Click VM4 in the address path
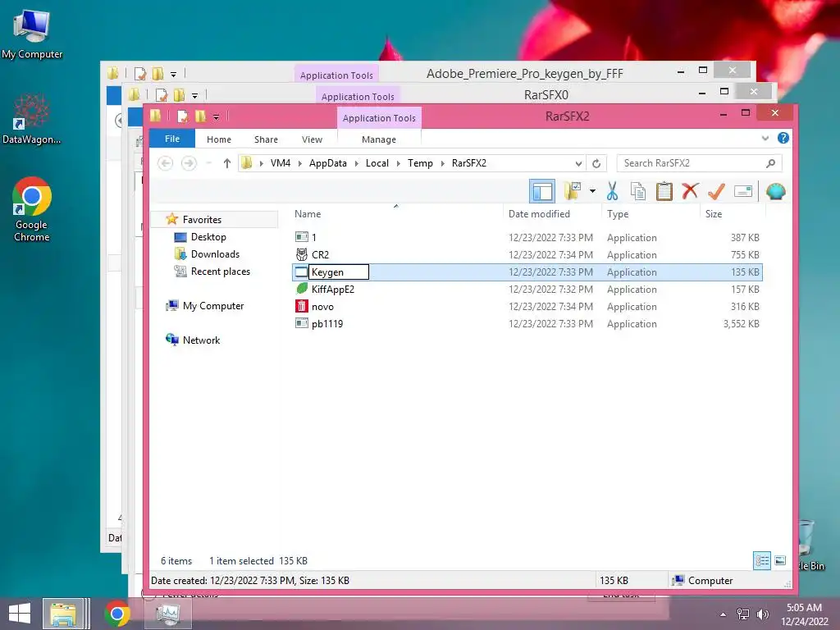 click(281, 163)
